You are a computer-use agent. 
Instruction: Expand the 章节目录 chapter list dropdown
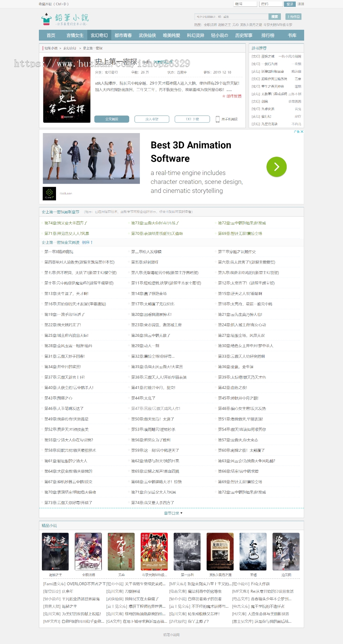173,513
